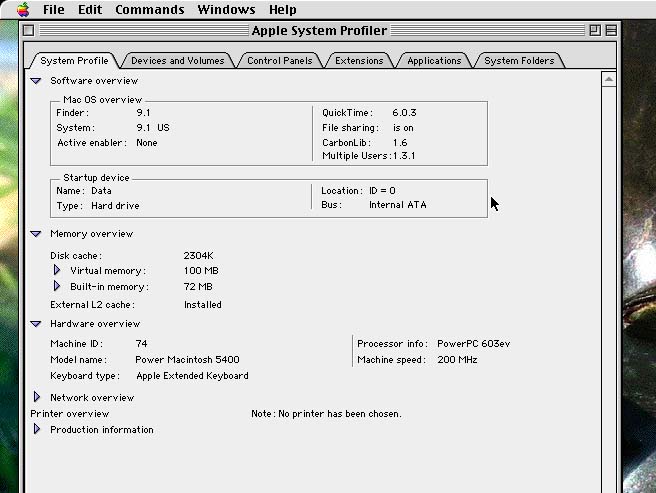The image size is (656, 493).
Task: Click the Built-in memory 72 MB value
Action: (x=198, y=287)
